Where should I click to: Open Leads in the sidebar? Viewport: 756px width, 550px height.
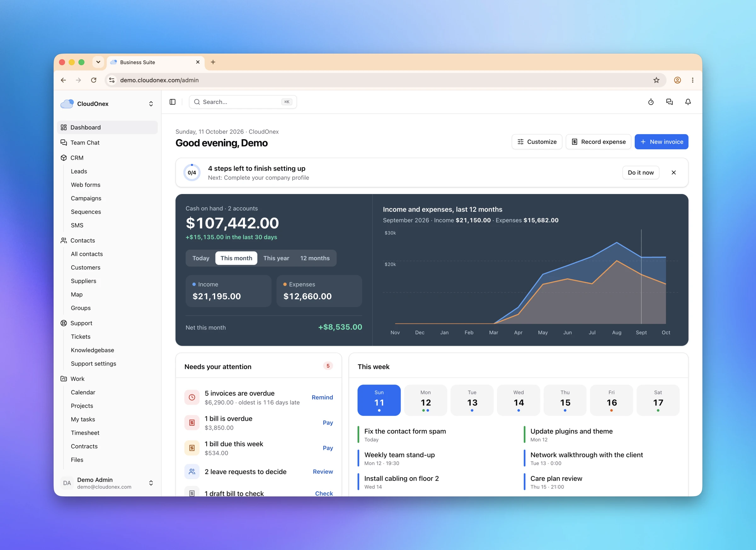click(79, 171)
